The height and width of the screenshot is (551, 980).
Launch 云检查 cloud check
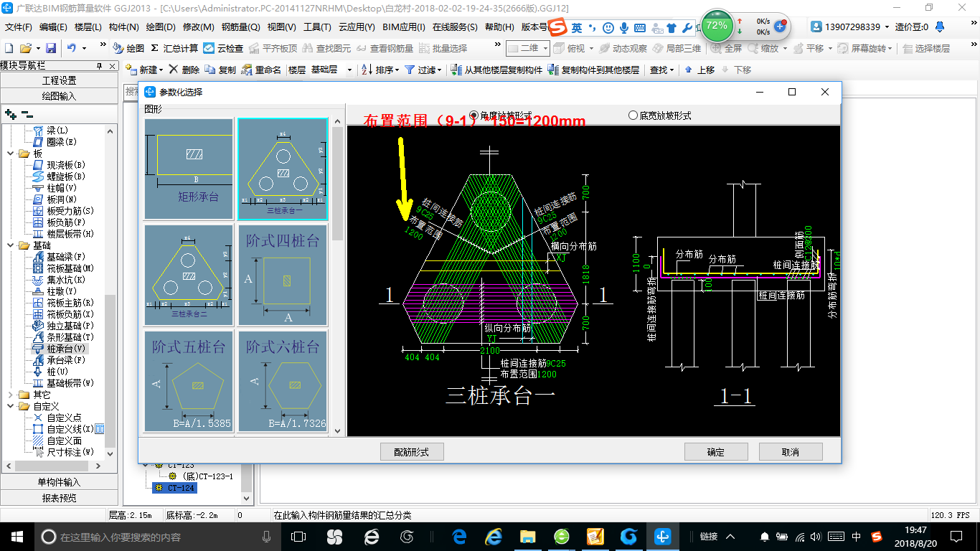coord(223,48)
